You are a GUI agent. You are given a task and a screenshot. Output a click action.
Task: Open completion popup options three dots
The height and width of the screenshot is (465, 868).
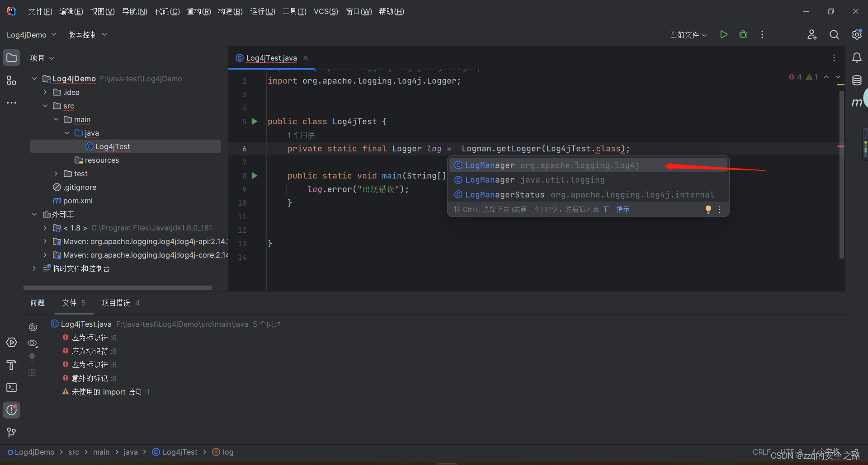pyautogui.click(x=720, y=209)
